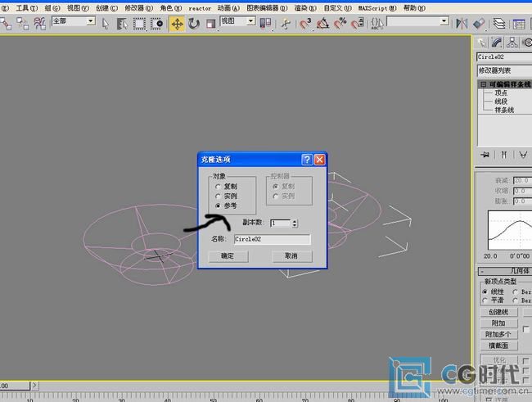Select 复制 radio in the 控制器 group

coord(275,187)
